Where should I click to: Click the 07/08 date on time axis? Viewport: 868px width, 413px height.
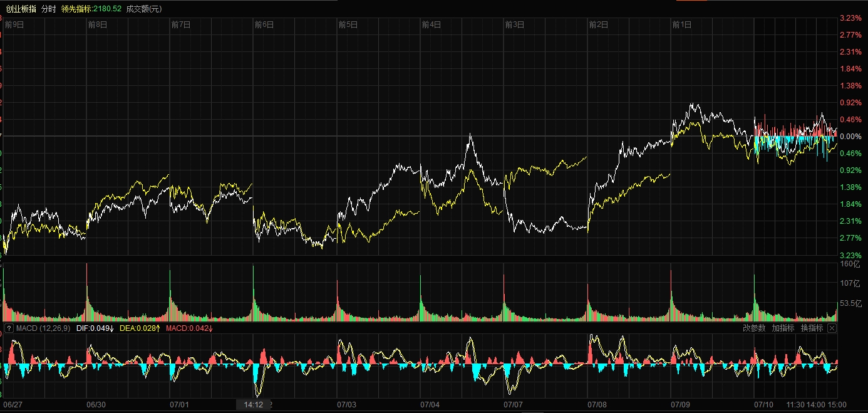tap(597, 404)
